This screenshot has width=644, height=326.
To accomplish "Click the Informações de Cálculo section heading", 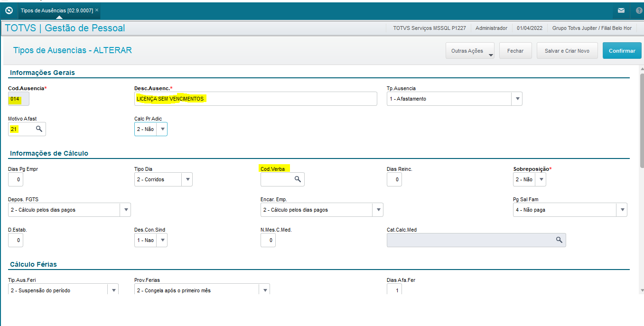I will click(49, 153).
